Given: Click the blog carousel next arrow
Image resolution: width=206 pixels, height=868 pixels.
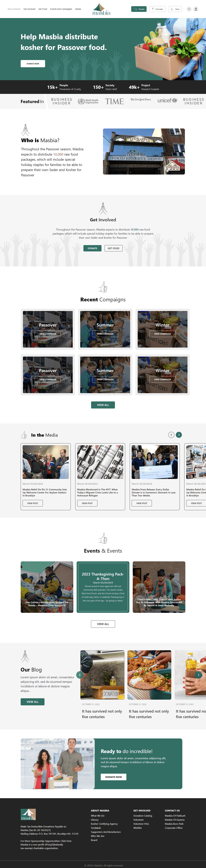Looking at the screenshot, I should [x=199, y=675].
